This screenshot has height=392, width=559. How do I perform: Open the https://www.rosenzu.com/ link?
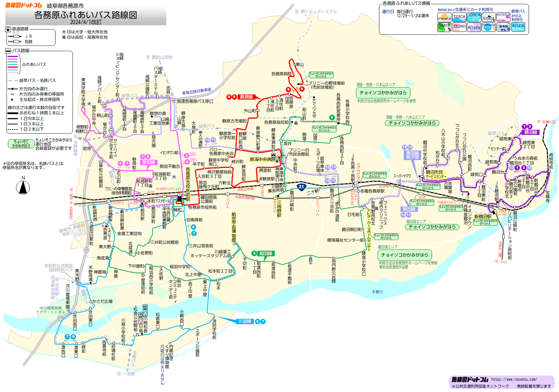click(x=514, y=379)
